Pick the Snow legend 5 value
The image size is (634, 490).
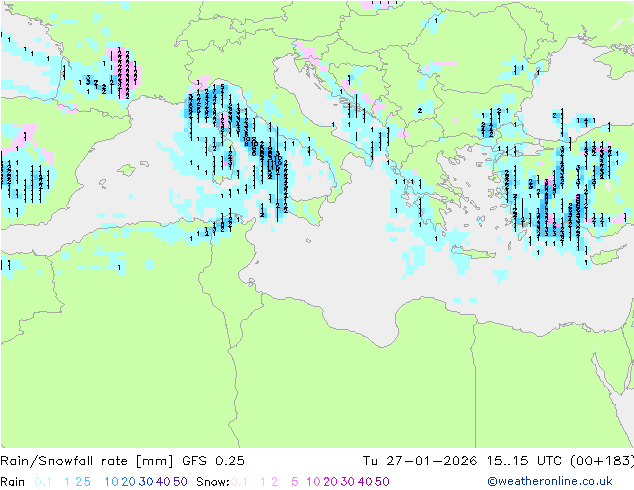point(294,482)
